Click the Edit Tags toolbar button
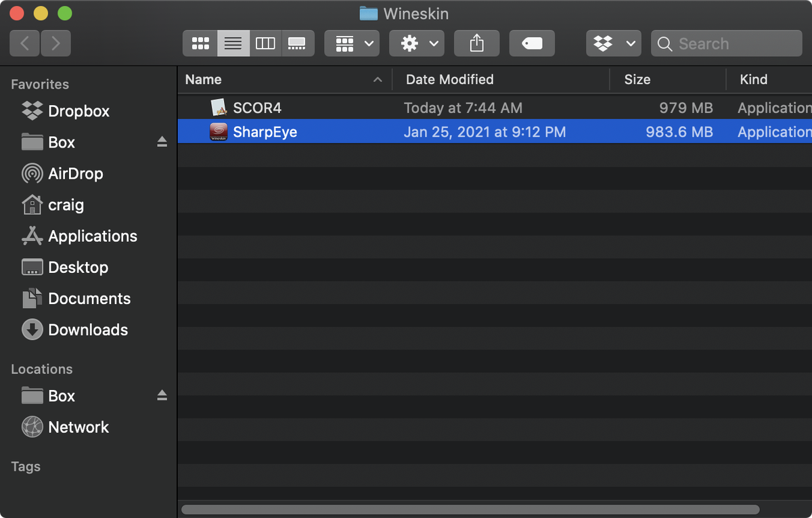Screen dimensions: 812x518 532,44
